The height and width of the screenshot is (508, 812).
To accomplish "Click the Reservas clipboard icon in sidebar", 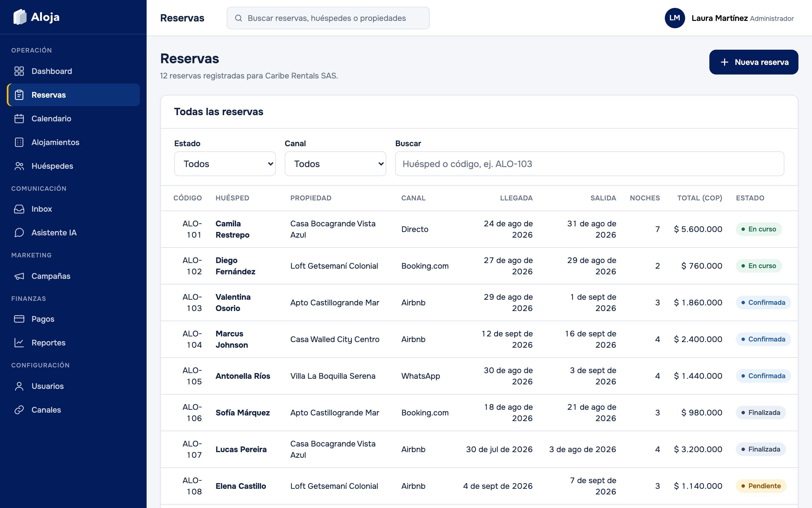I will pyautogui.click(x=19, y=95).
